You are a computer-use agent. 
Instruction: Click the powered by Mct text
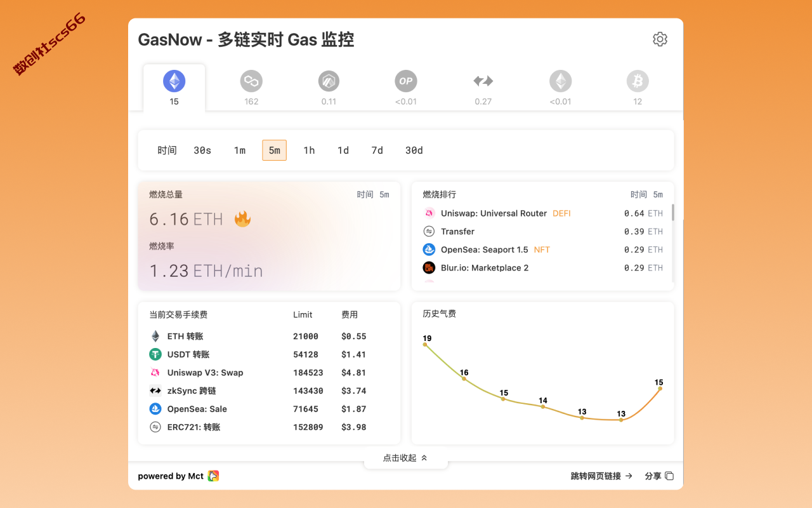[x=171, y=476]
